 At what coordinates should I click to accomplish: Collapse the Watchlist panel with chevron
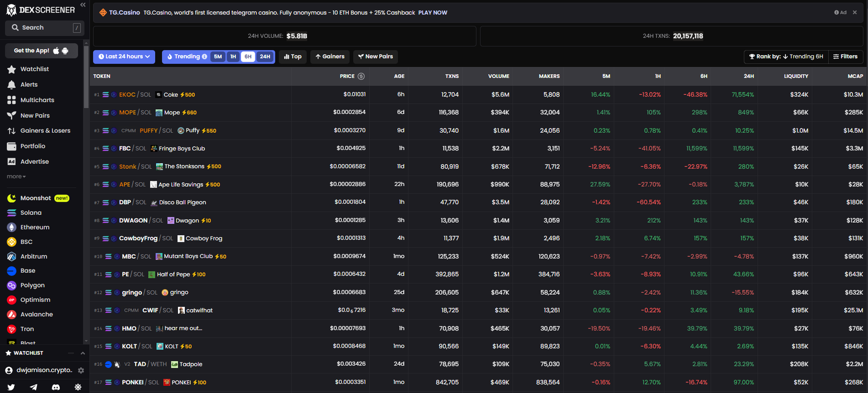(82, 353)
